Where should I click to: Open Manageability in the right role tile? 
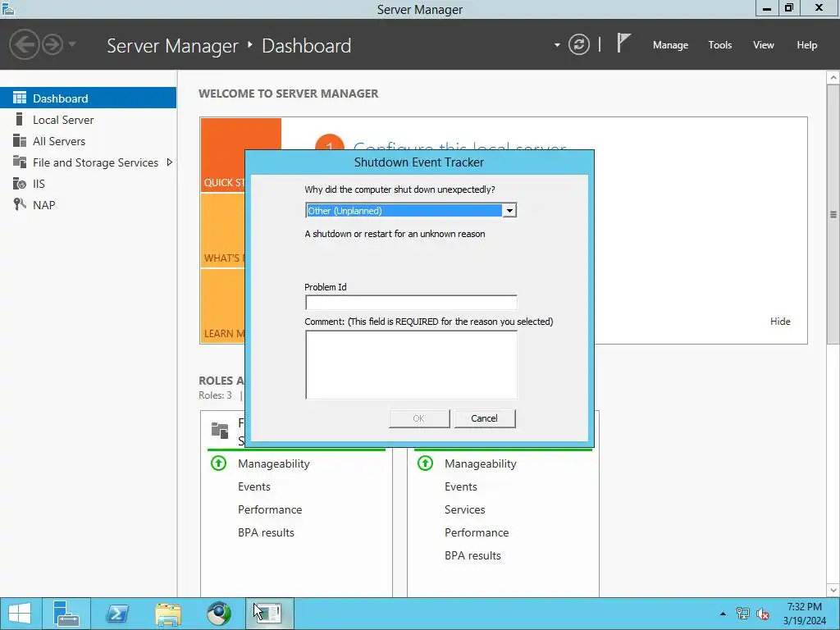point(481,463)
